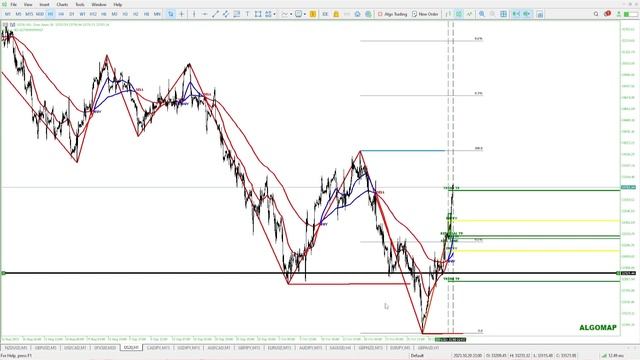Open the IDE (MetaEditor) button
The height and width of the screenshot is (360, 640).
[325, 14]
